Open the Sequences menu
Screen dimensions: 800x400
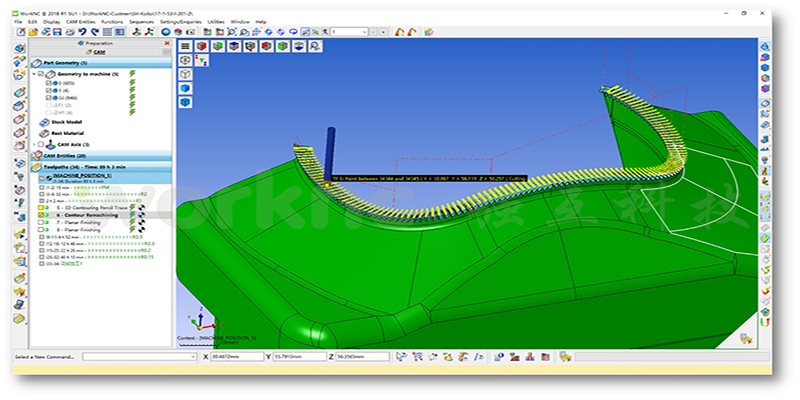(x=141, y=22)
